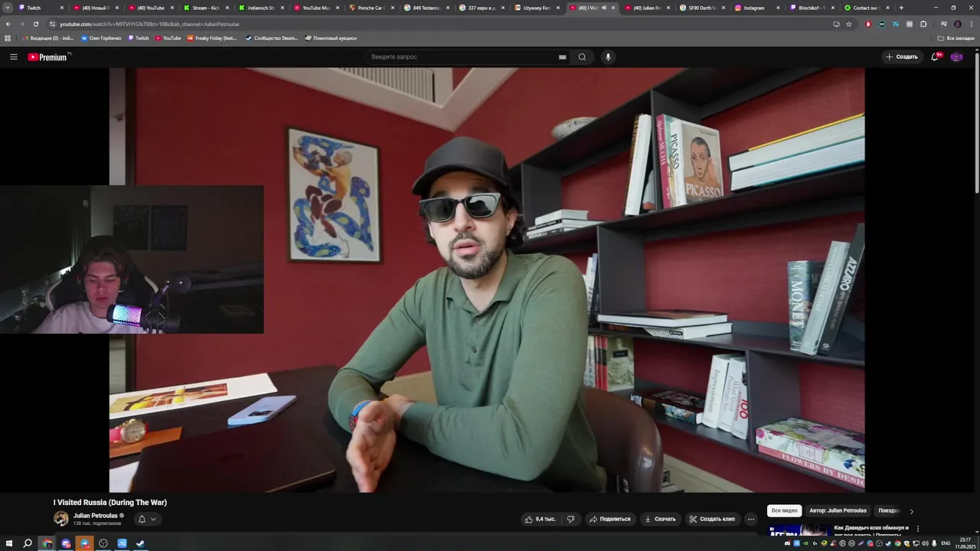The width and height of the screenshot is (980, 551).
Task: Show next filter chips arrow
Action: pyautogui.click(x=911, y=511)
